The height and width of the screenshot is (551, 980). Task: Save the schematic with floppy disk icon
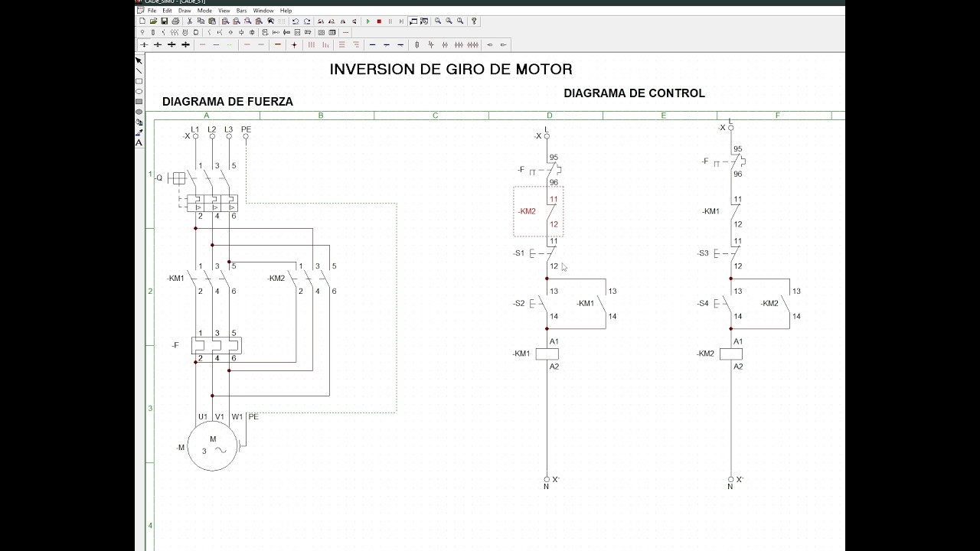(164, 21)
